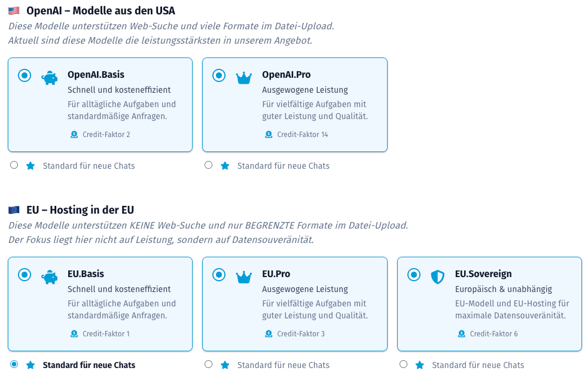Select the OpenAI.Basis model radio button

pos(25,75)
